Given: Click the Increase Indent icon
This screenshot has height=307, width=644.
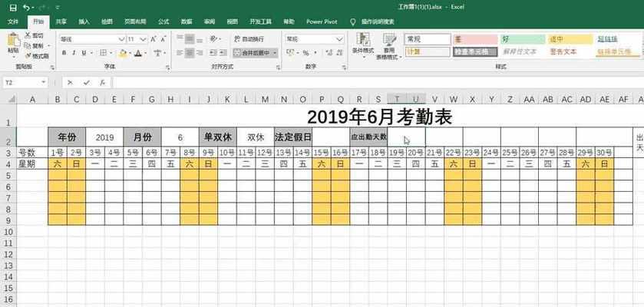Looking at the screenshot, I should (223, 53).
